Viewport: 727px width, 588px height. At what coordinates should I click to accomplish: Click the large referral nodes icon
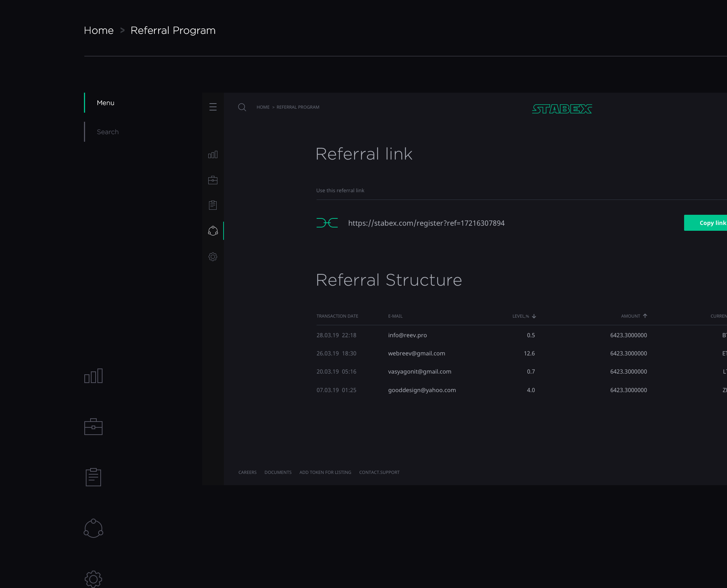pyautogui.click(x=93, y=528)
